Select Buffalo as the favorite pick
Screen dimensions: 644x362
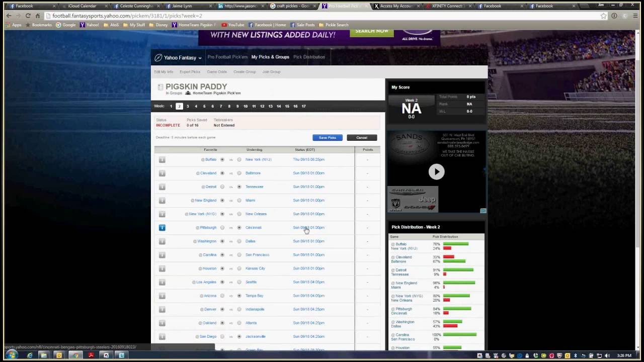[x=222, y=159]
